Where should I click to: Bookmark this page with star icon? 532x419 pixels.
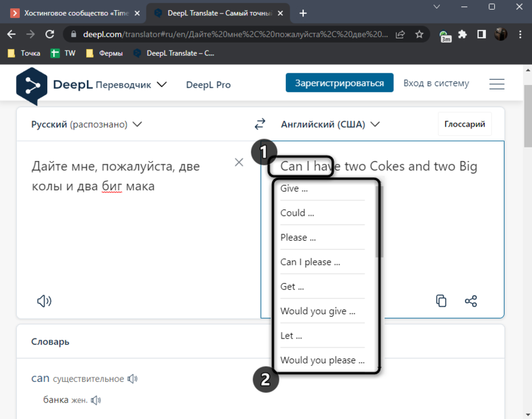coord(419,34)
